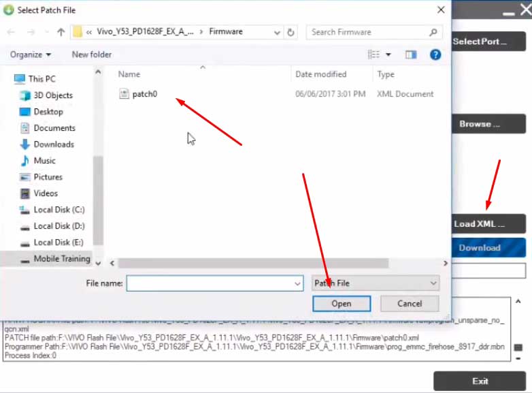Viewport: 532px width, 393px height.
Task: Open the Organize menu
Action: pos(30,54)
